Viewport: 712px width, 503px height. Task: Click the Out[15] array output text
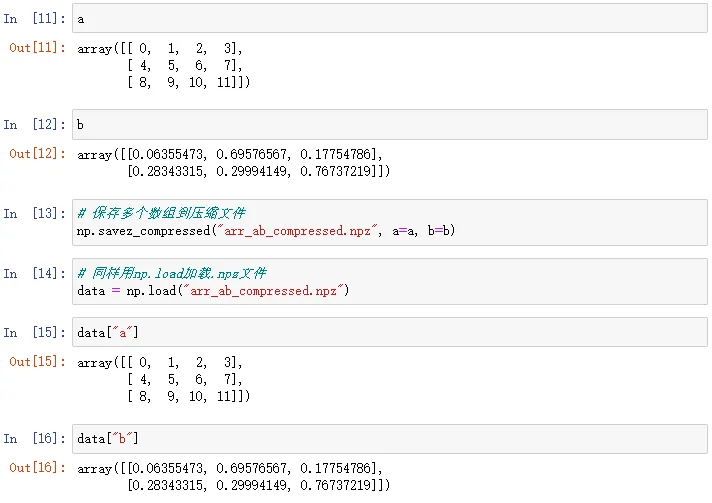coord(163,379)
